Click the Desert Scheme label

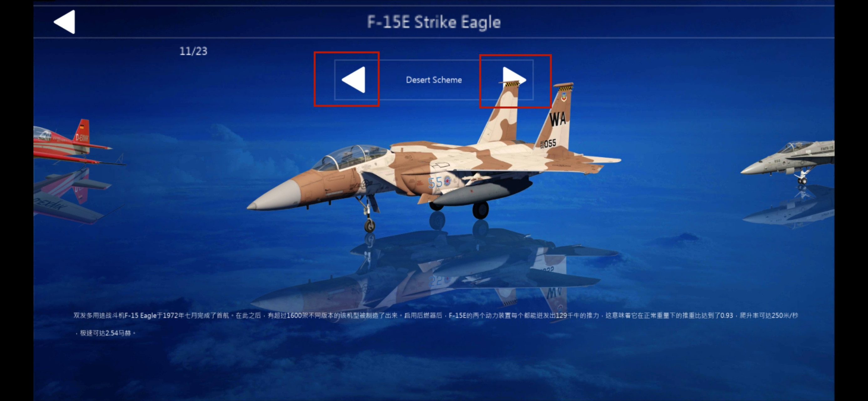[x=434, y=80]
